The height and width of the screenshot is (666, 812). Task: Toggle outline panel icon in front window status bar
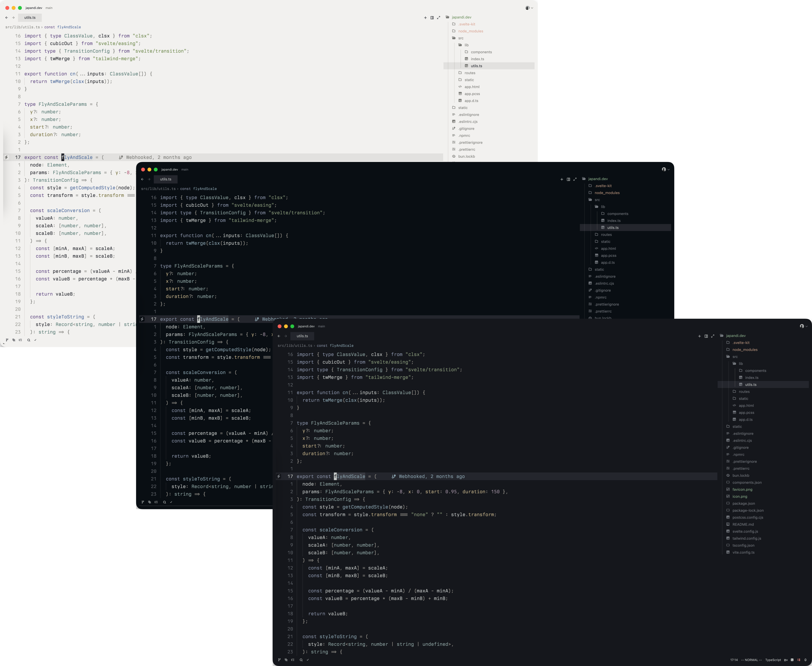[293, 660]
